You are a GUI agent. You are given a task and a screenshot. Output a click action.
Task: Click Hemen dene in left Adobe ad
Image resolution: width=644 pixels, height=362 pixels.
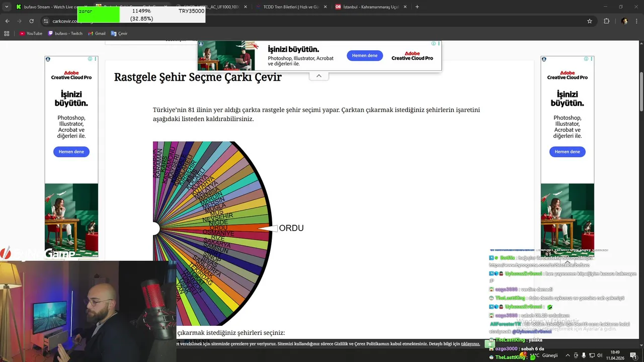tap(71, 152)
